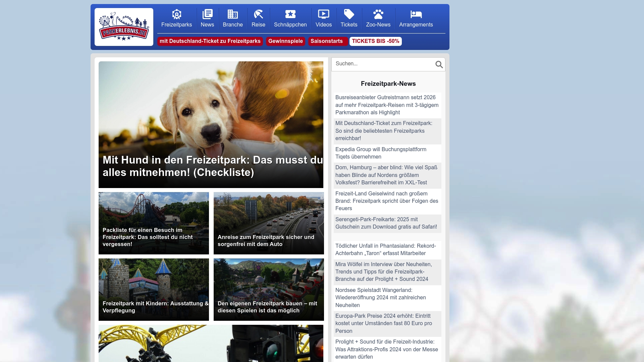Open the Parkerlebnis.de logo
Screen dimensions: 644x362
124,27
